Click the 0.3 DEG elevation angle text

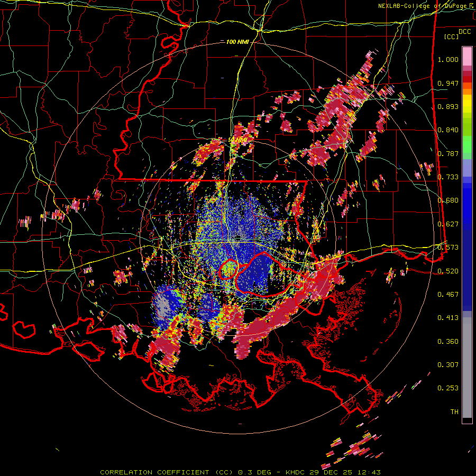pyautogui.click(x=254, y=472)
